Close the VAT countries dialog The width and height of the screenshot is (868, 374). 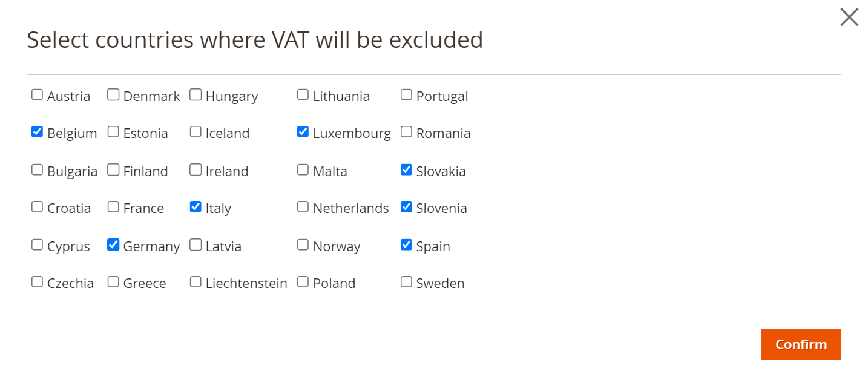click(x=849, y=17)
